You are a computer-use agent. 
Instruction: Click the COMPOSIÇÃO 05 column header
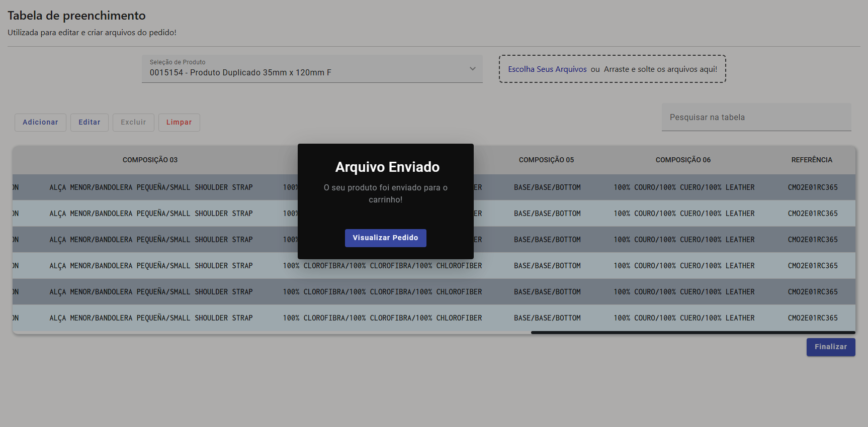point(546,160)
